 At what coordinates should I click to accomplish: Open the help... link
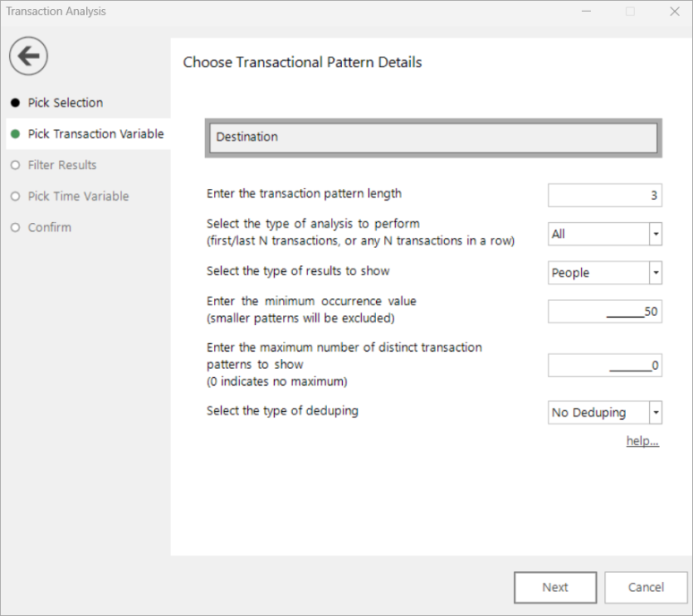point(643,441)
